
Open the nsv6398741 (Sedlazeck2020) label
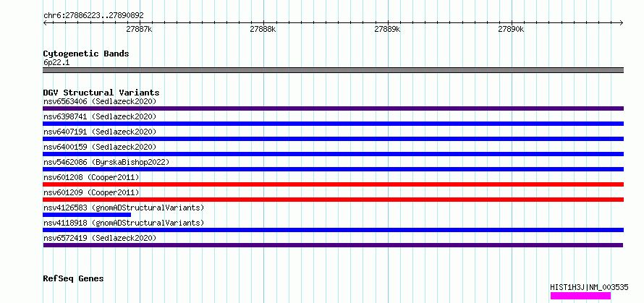tap(100, 116)
